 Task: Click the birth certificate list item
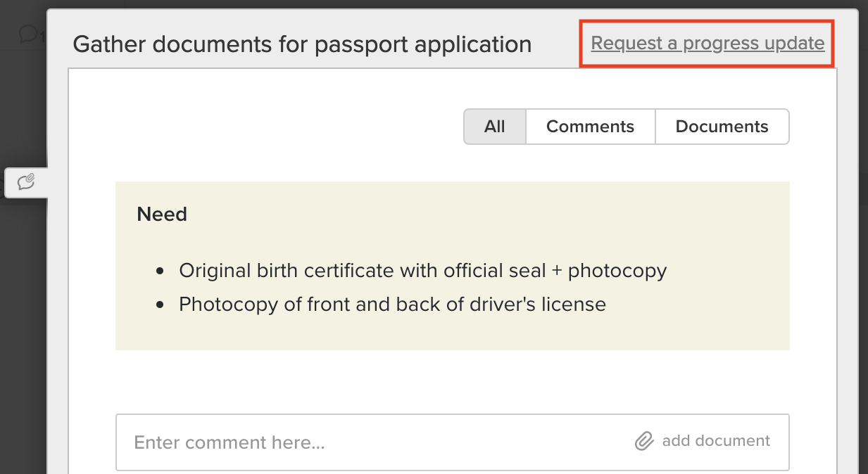(x=422, y=271)
